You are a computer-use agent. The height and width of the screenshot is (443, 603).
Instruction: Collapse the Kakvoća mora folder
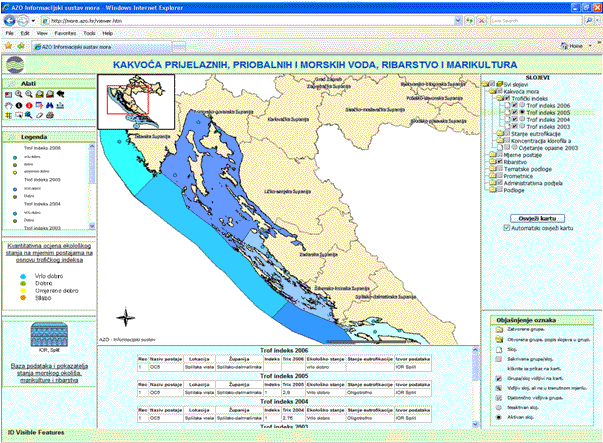coord(491,92)
